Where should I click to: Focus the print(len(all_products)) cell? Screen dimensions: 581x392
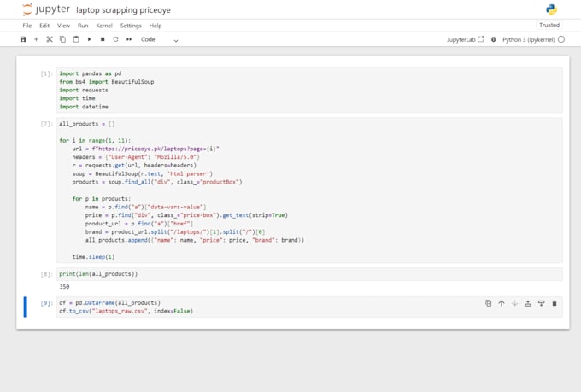pos(309,274)
